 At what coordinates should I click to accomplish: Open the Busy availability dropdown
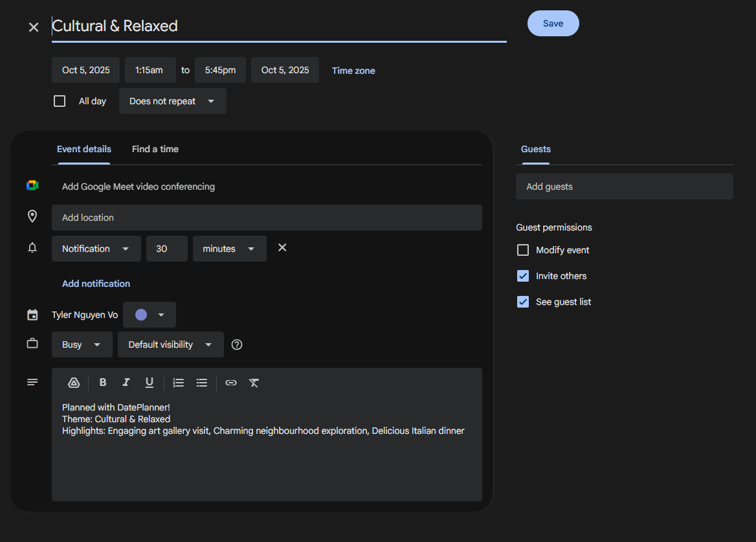[x=82, y=344]
